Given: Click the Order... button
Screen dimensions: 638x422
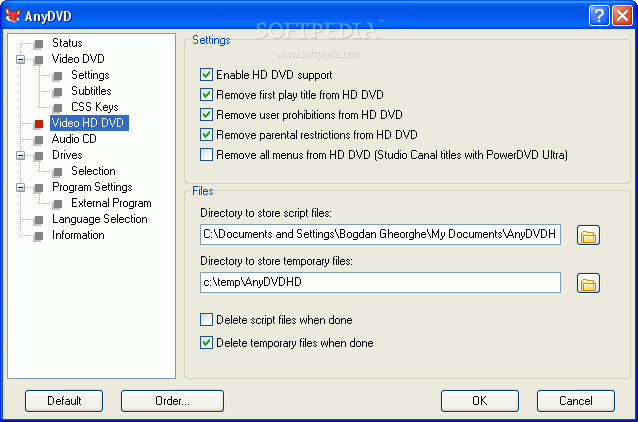Looking at the screenshot, I should (172, 401).
